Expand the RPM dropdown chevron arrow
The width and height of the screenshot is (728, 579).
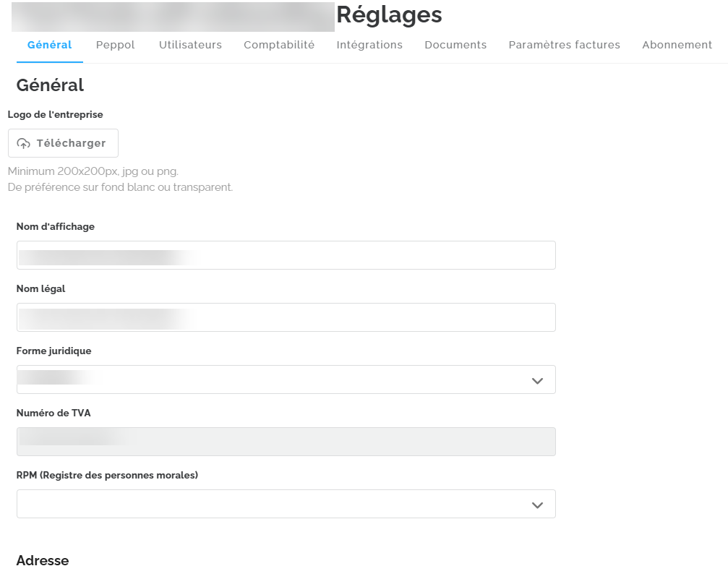(x=537, y=505)
